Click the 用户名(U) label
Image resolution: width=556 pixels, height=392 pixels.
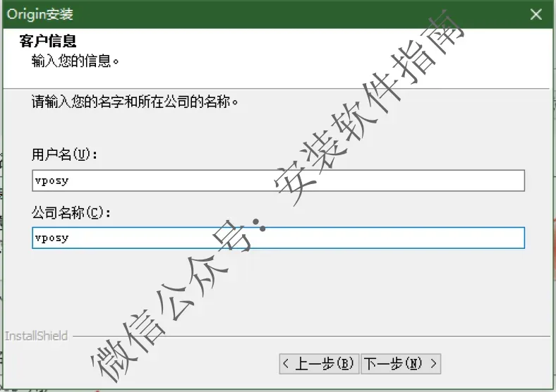pos(64,154)
